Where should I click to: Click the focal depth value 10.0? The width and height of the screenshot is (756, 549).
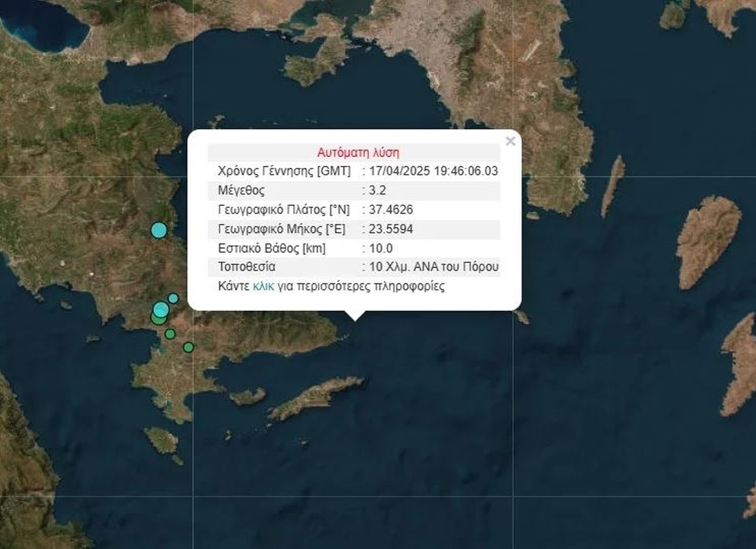click(x=381, y=249)
